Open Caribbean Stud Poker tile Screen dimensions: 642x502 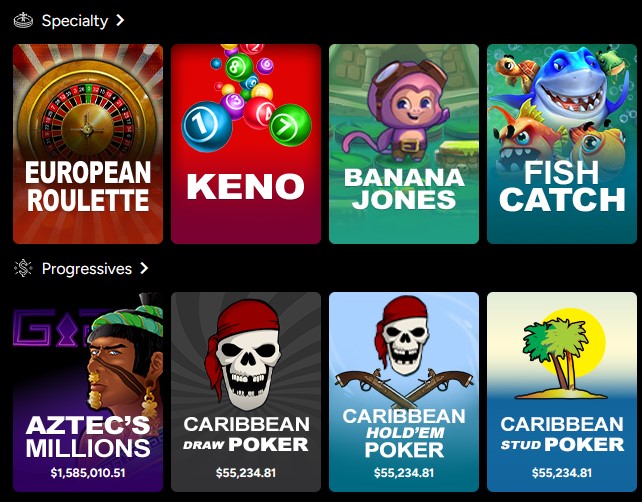tap(562, 392)
